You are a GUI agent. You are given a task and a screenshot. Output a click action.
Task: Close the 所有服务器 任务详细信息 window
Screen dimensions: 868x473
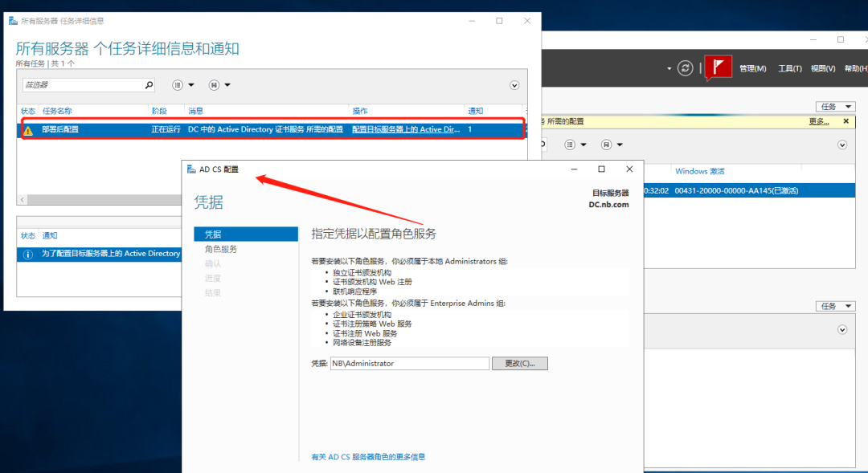[527, 21]
